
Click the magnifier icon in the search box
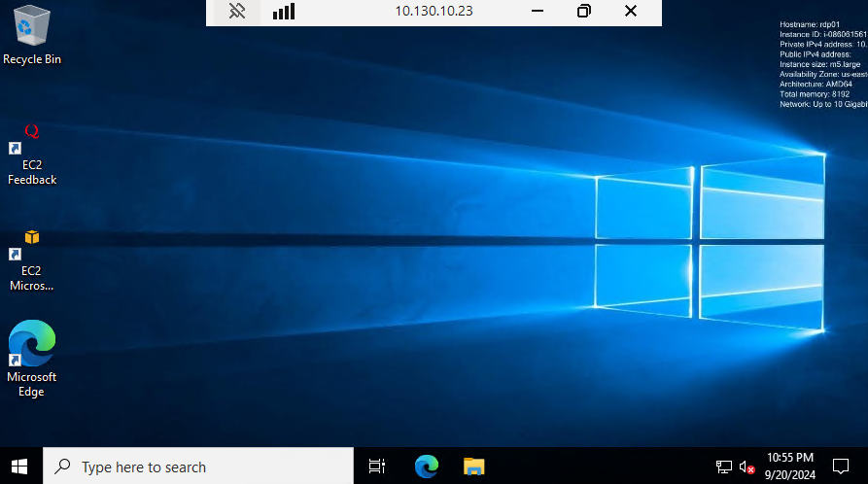tap(63, 467)
